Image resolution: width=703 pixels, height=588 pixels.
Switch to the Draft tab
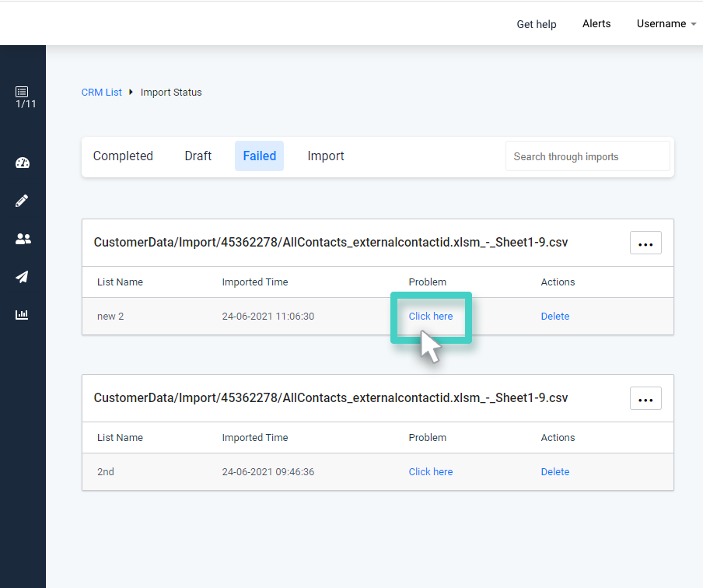(198, 156)
